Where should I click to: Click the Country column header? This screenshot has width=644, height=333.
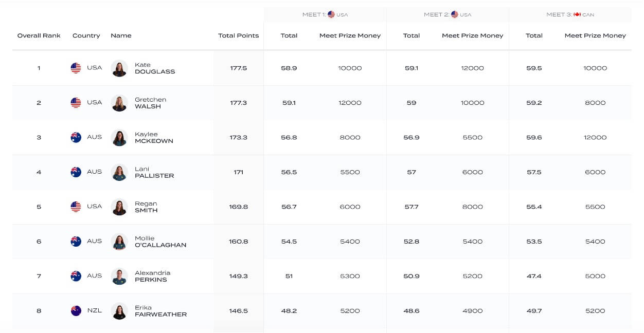[86, 35]
